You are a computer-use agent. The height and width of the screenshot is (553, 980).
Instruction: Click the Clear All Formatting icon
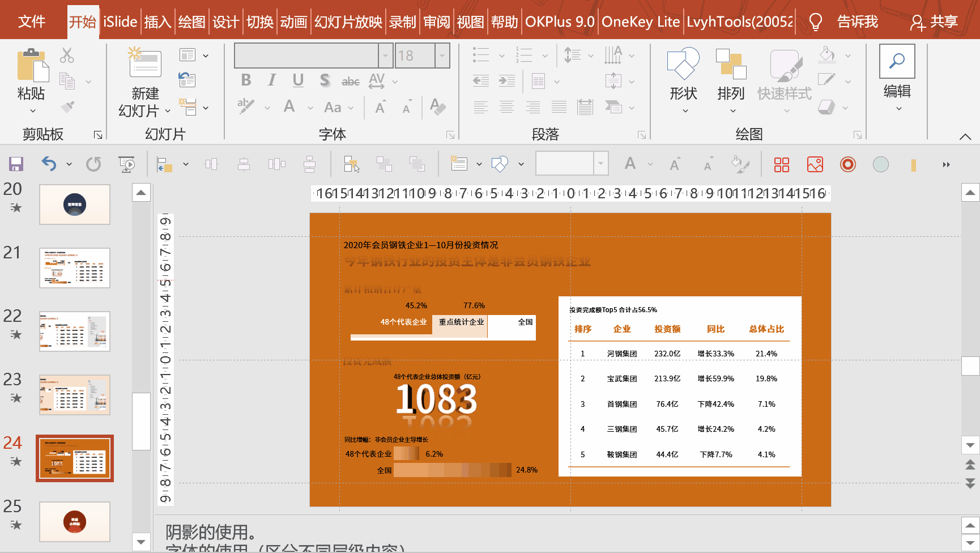pyautogui.click(x=437, y=107)
